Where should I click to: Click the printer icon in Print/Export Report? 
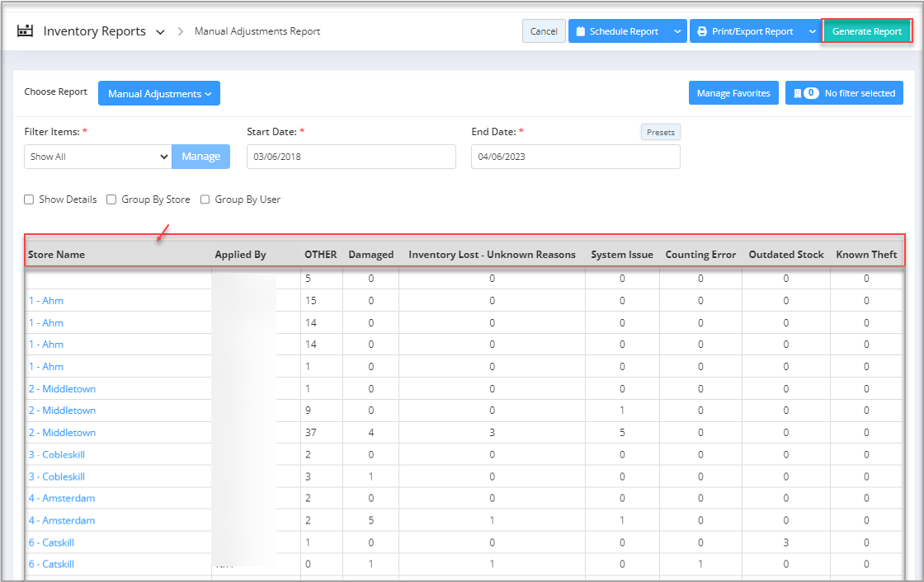coord(702,31)
